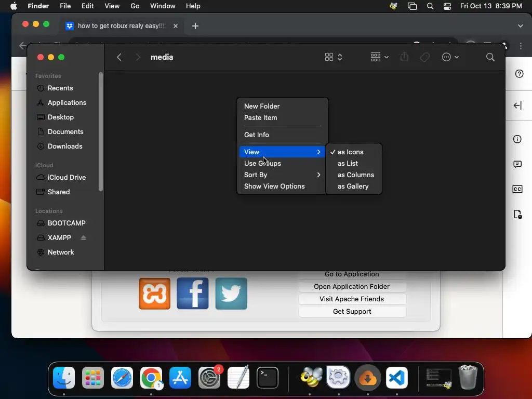Screen dimensions: 532x399
Task: Open the File menu in menu bar
Action: point(65,6)
